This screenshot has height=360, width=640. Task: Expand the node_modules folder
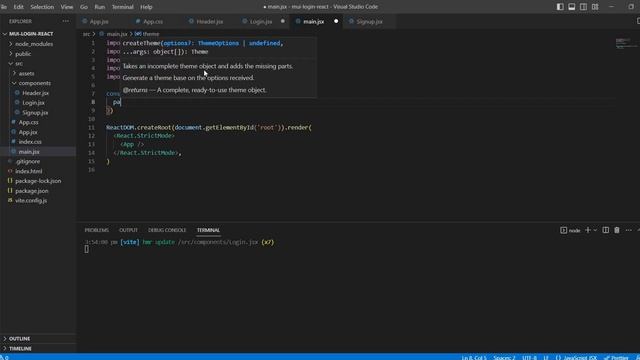(34, 44)
